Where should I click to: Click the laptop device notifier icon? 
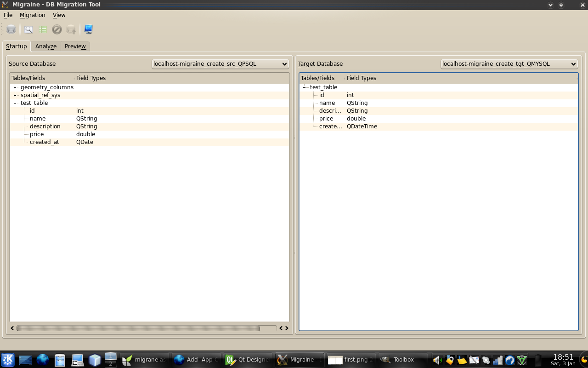coord(77,360)
